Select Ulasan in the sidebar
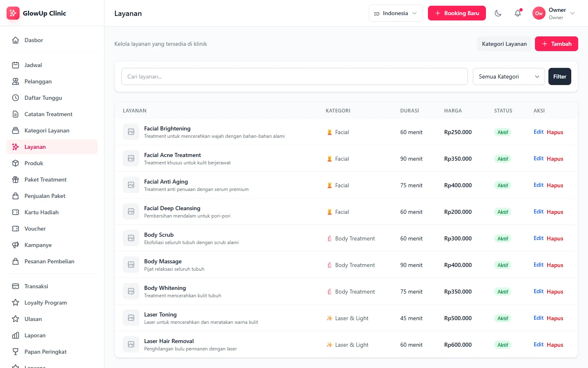Screen dimensions: 588x368 click(52, 319)
